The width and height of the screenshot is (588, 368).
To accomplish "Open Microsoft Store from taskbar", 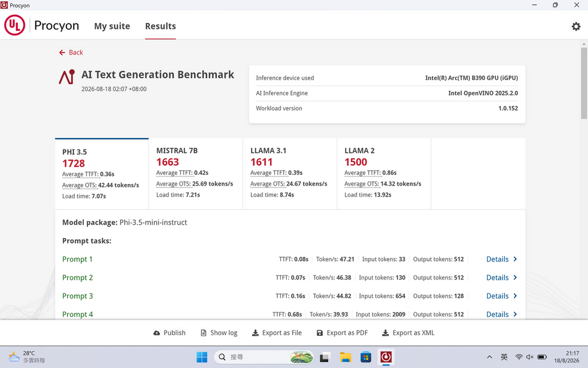I will [x=366, y=357].
